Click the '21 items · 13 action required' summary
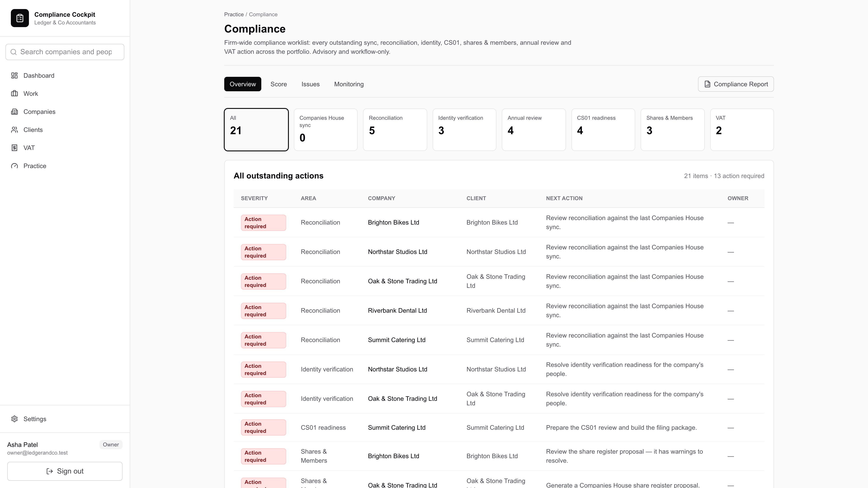The image size is (868, 488). (x=724, y=176)
